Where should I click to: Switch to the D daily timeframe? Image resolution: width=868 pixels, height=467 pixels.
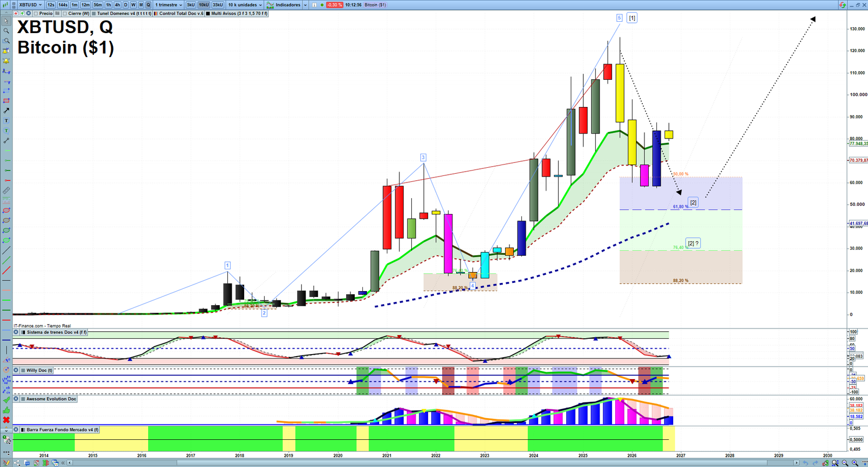(125, 5)
